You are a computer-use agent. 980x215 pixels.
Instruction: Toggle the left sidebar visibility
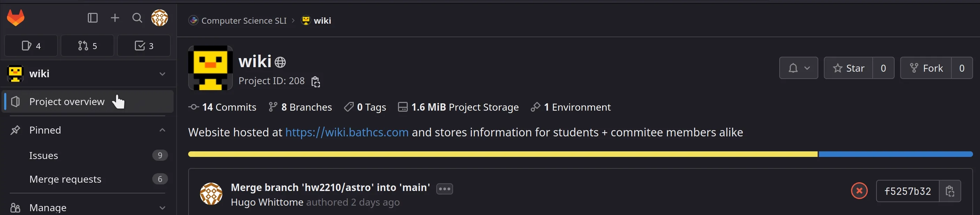[92, 17]
